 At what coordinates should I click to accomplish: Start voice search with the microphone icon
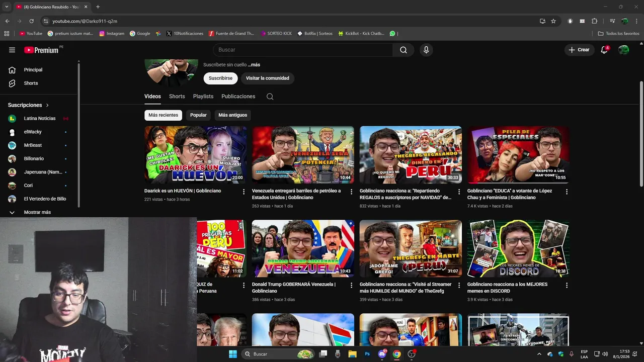tap(426, 50)
